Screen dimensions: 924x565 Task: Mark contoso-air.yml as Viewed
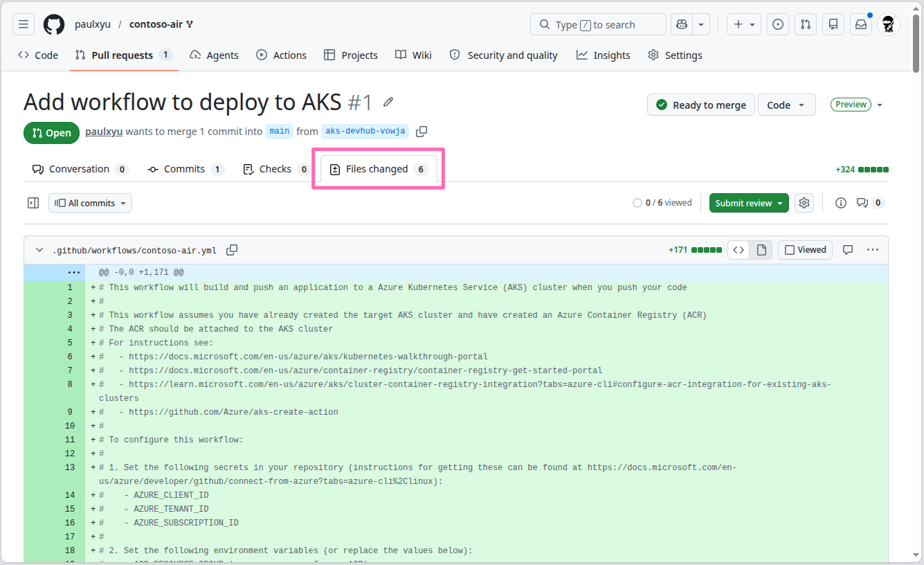pos(806,250)
